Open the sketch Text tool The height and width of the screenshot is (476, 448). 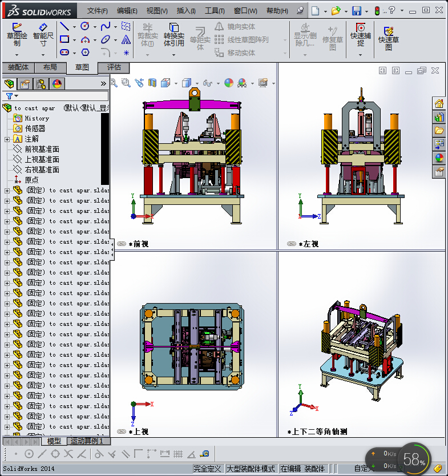click(x=126, y=39)
